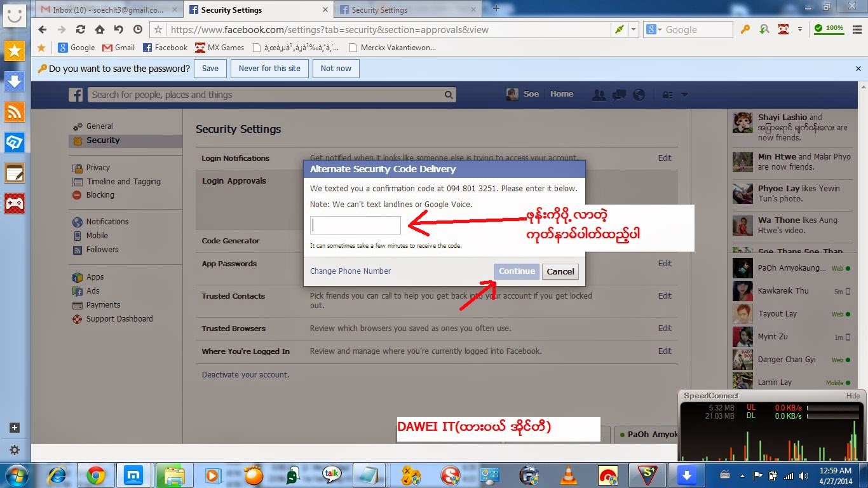868x488 pixels.
Task: Bookmark page with address bar star
Action: (x=158, y=29)
